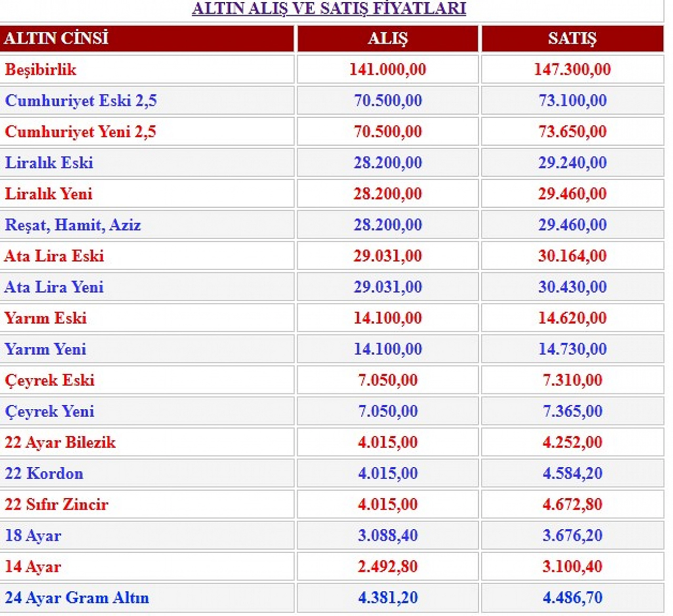Select the sell price 14.620,00
673x616 pixels.
(573, 318)
